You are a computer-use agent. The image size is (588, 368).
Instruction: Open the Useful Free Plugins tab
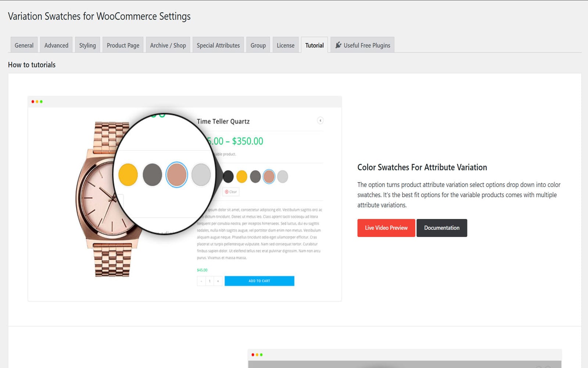[362, 45]
